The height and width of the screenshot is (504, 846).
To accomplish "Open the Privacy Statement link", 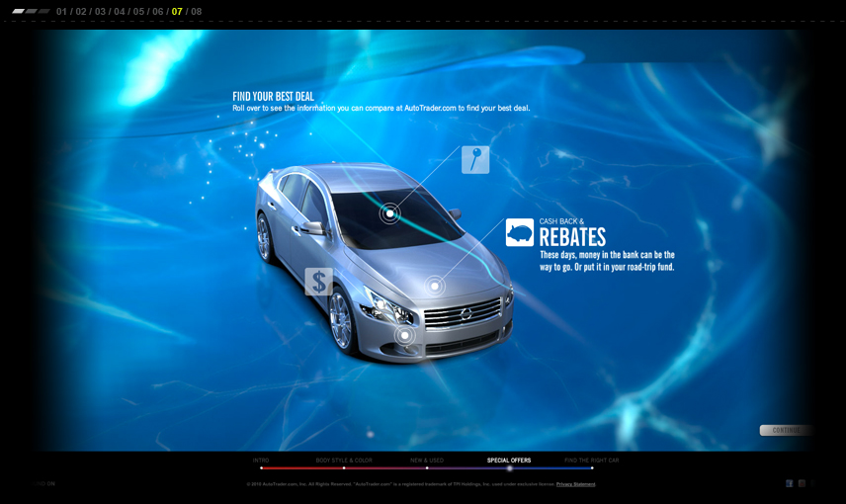I will [x=575, y=484].
